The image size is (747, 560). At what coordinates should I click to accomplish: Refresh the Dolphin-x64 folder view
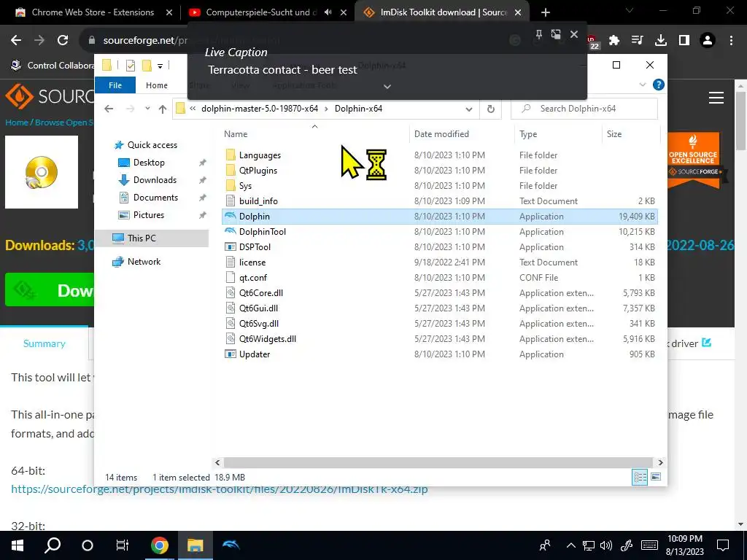(491, 109)
